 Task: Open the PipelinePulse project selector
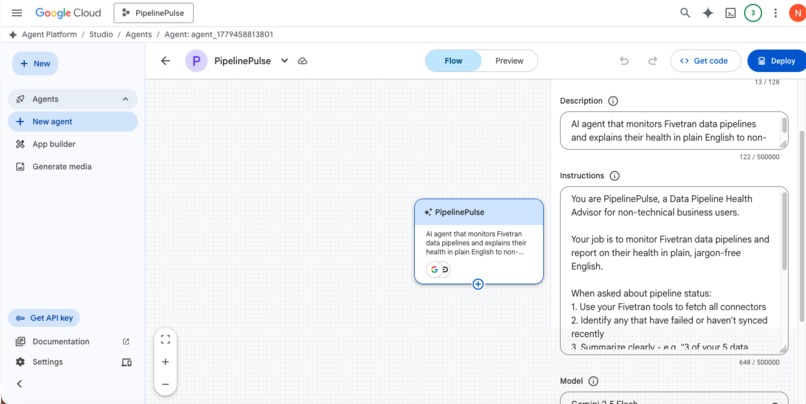(x=154, y=13)
